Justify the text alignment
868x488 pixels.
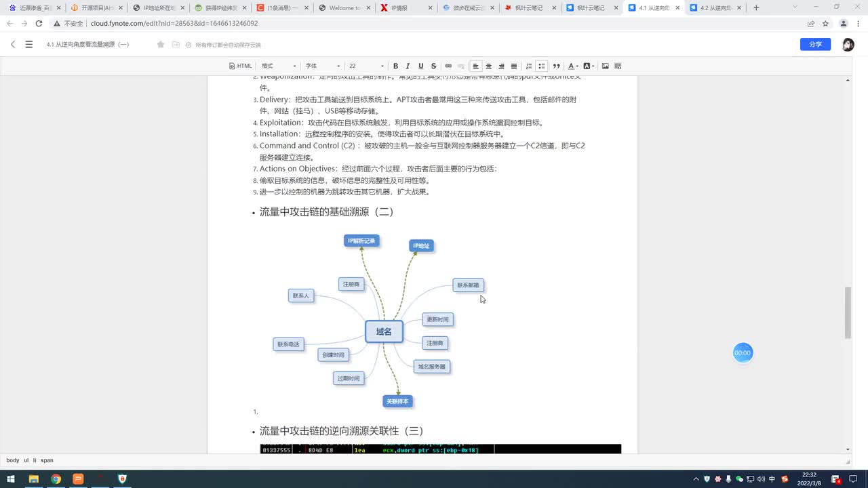click(x=514, y=66)
